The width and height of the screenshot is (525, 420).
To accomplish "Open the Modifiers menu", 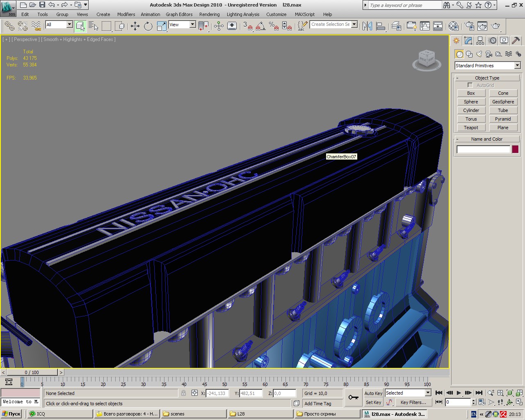I will coord(126,14).
